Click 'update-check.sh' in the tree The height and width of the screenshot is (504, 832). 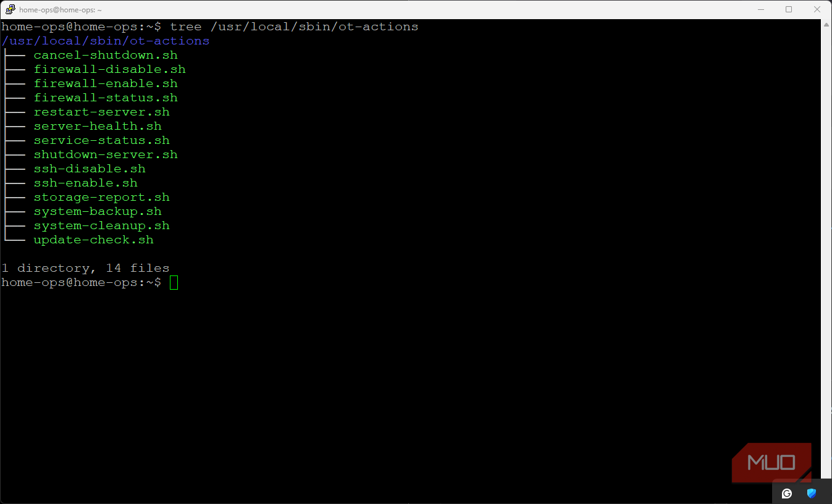(93, 240)
